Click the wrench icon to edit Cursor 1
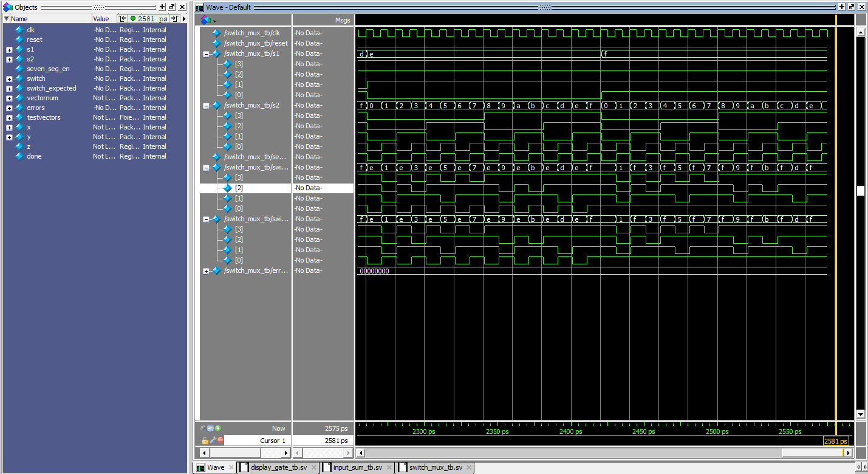The height and width of the screenshot is (474, 868). coord(213,440)
